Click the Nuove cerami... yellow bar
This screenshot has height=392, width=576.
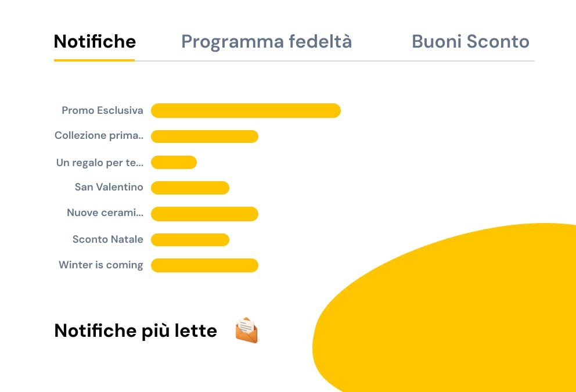[204, 214]
